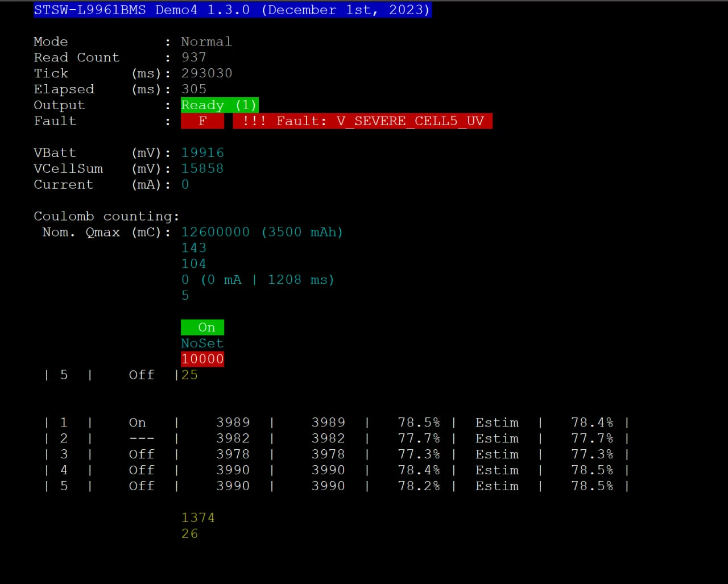Click the "Elapsed" label
Image resolution: width=728 pixels, height=584 pixels.
click(64, 89)
